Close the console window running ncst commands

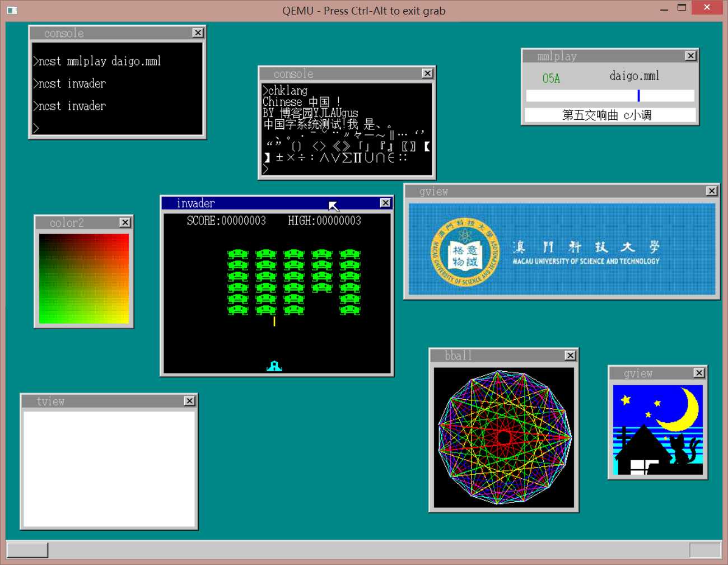198,33
